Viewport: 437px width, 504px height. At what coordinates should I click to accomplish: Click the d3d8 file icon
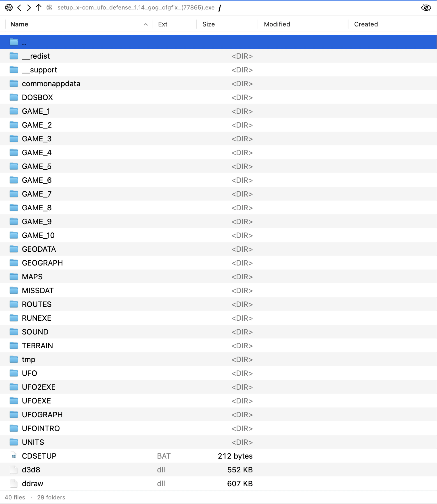(x=14, y=470)
